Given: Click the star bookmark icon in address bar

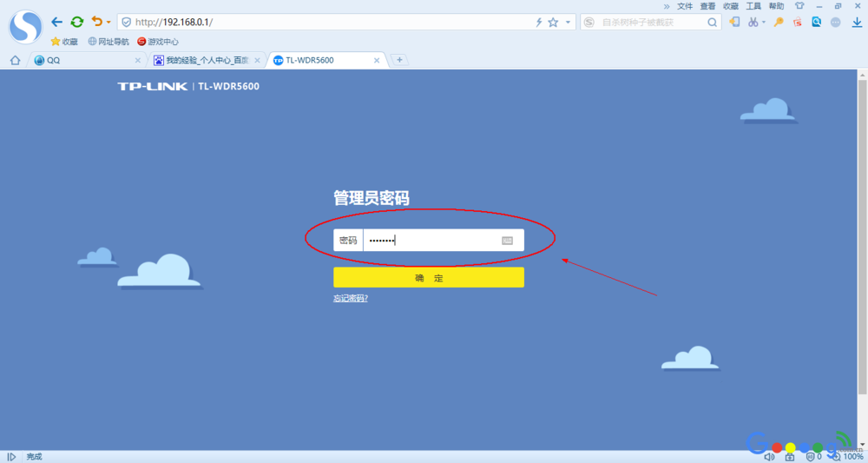Looking at the screenshot, I should coord(553,23).
